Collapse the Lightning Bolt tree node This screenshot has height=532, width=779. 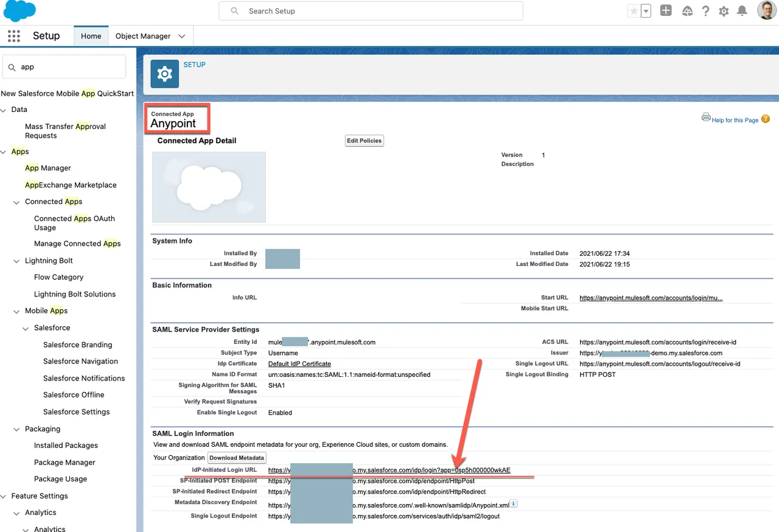pyautogui.click(x=17, y=261)
